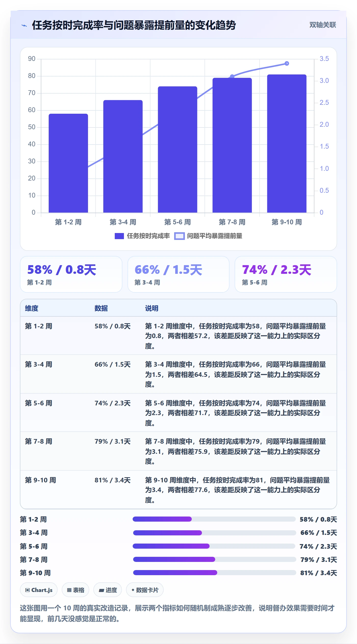Select the 进度 chip
This screenshot has height=644, width=357.
click(108, 590)
